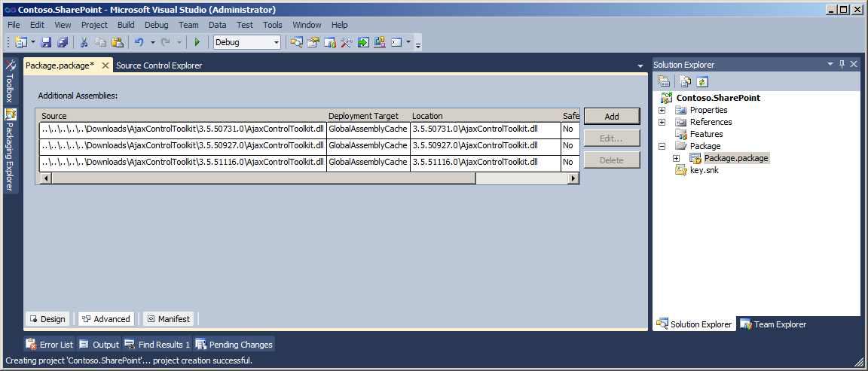
Task: Open Find Results 1 panel tab
Action: 157,345
